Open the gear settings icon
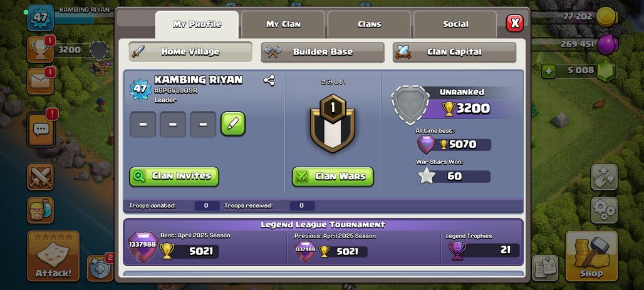This screenshot has width=644, height=290. [604, 210]
